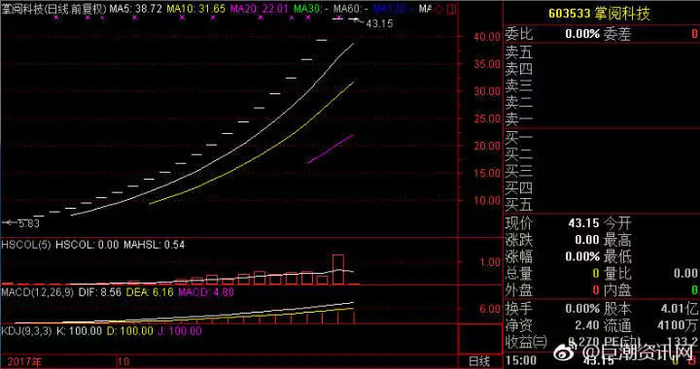Click the magenta marker above the last candle
This screenshot has height=369, width=700.
339,18
